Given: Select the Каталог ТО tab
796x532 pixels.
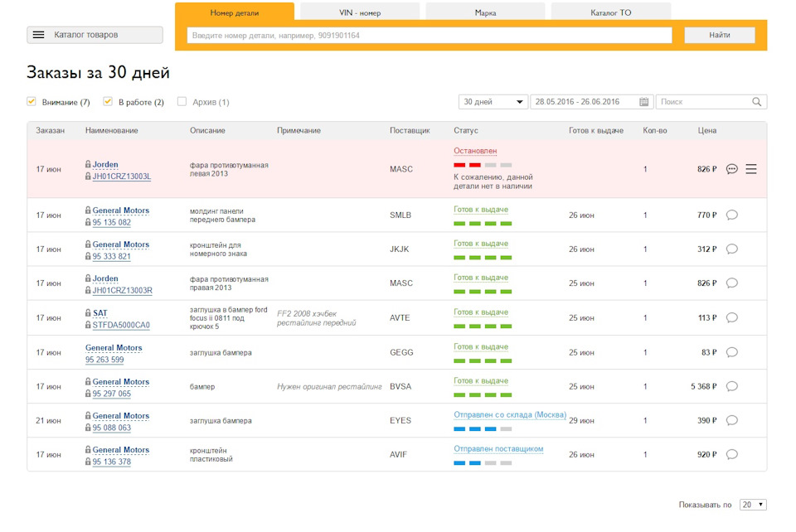Looking at the screenshot, I should pos(610,12).
